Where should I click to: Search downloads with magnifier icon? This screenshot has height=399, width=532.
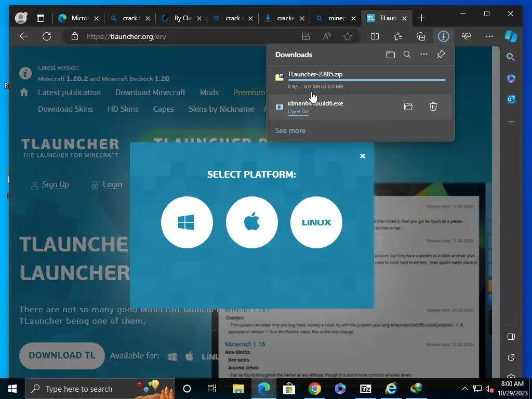tap(407, 55)
